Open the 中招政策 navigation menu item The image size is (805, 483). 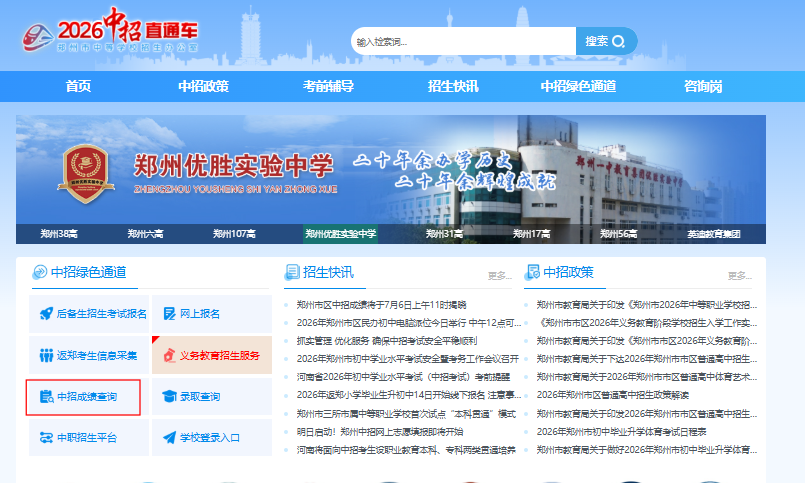[203, 86]
